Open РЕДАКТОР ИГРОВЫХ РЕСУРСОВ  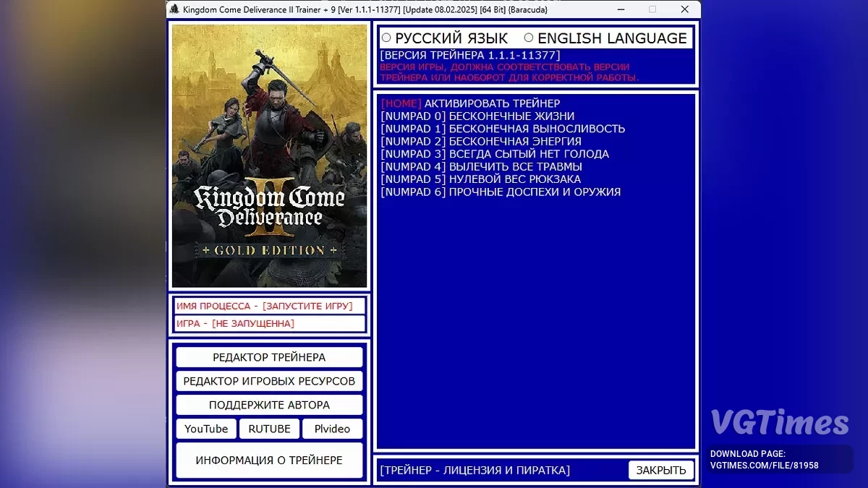point(268,381)
